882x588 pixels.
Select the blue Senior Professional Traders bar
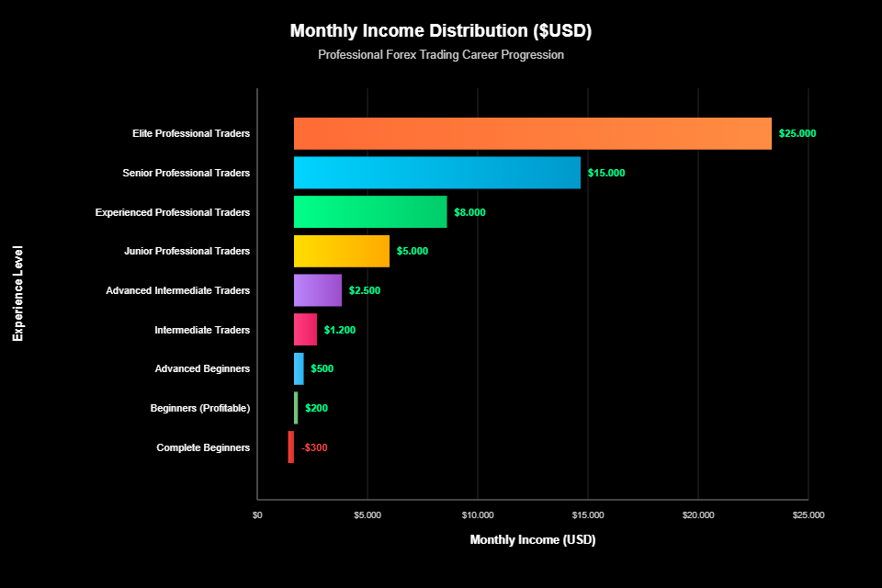click(436, 173)
